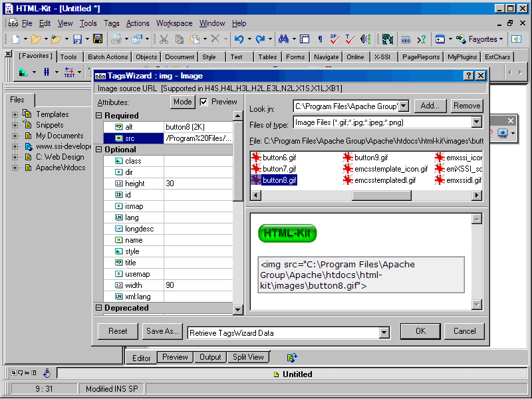Click the Mode button

(182, 102)
